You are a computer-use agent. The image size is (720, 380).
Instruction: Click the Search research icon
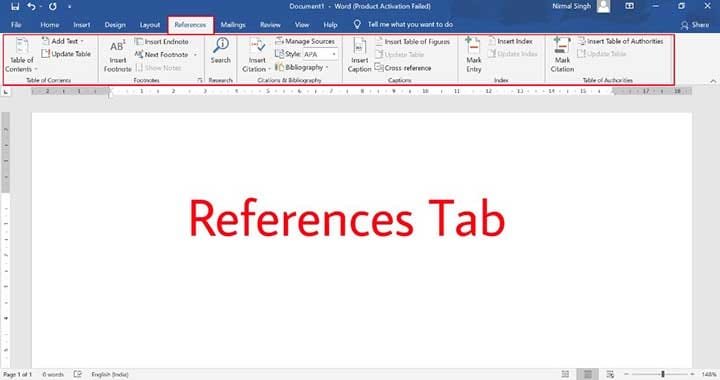tap(220, 50)
